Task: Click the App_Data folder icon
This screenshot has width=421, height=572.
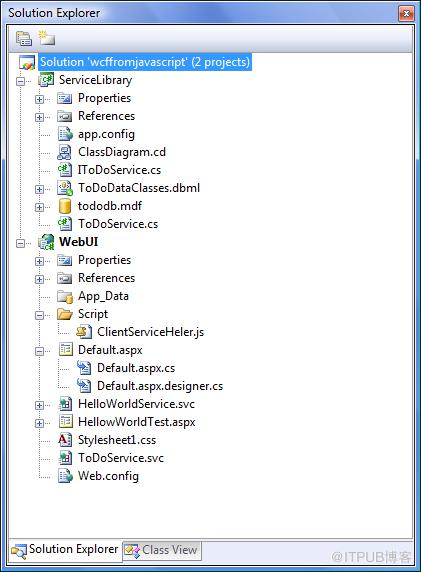Action: click(65, 296)
